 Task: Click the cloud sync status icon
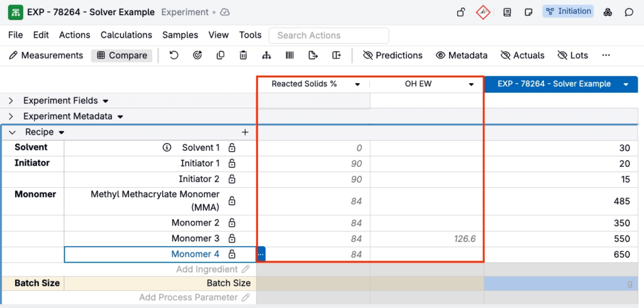(225, 13)
